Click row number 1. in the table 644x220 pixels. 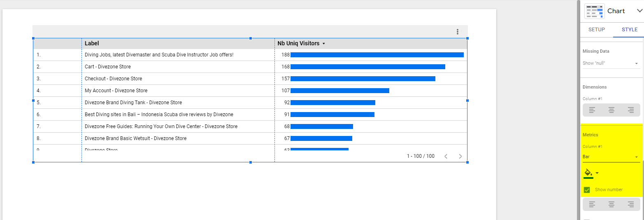(x=39, y=55)
